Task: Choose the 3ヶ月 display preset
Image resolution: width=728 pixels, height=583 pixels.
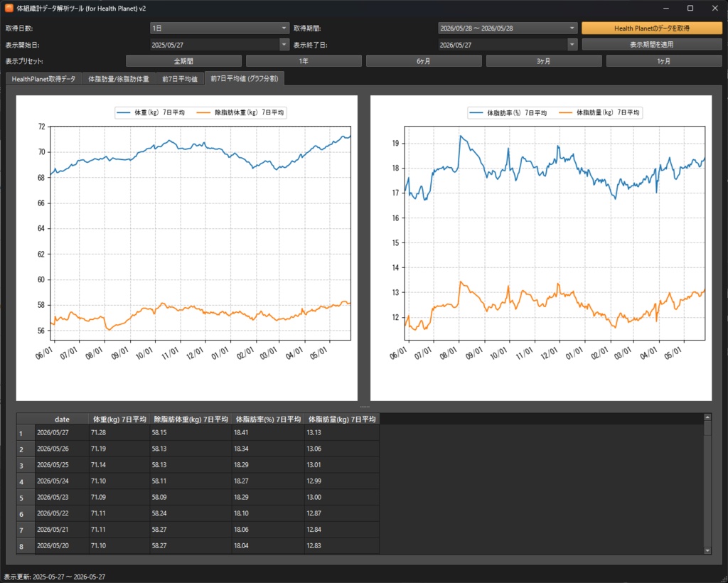Action: point(544,61)
